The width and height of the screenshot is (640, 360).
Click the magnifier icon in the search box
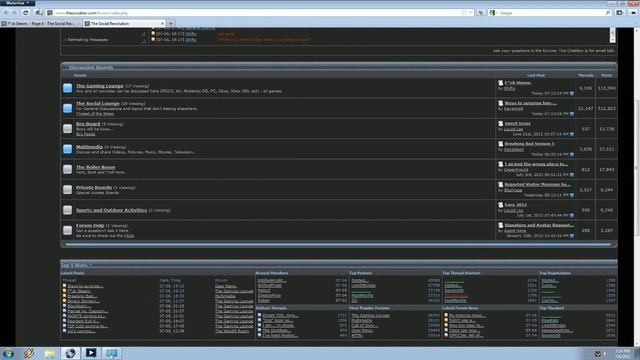pos(608,13)
